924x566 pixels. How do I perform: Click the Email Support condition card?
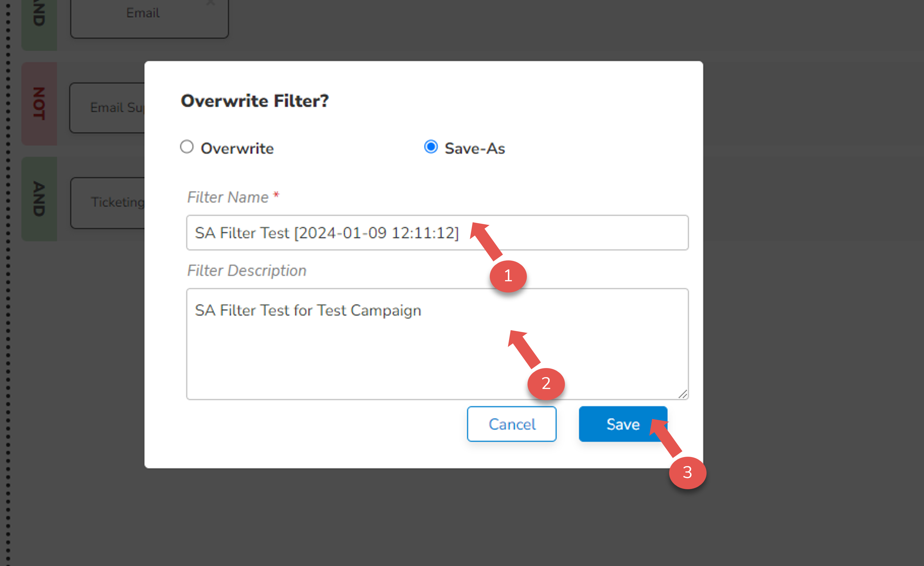point(113,108)
